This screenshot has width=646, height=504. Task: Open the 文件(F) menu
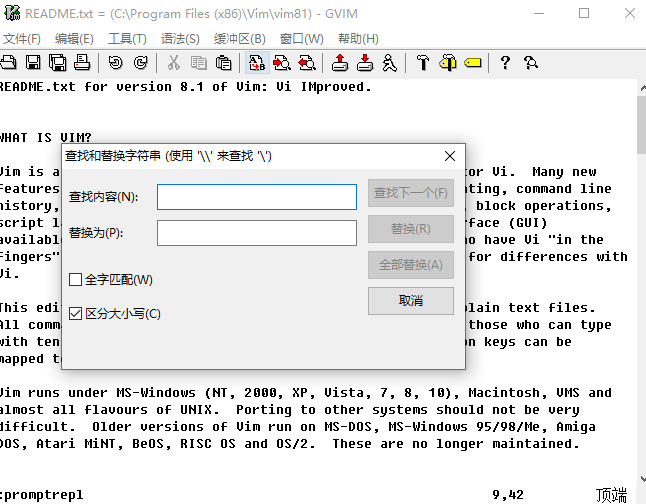[21, 38]
